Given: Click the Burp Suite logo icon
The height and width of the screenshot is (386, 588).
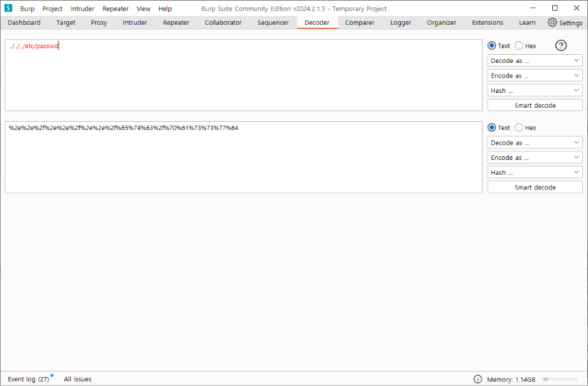Looking at the screenshot, I should 8,8.
